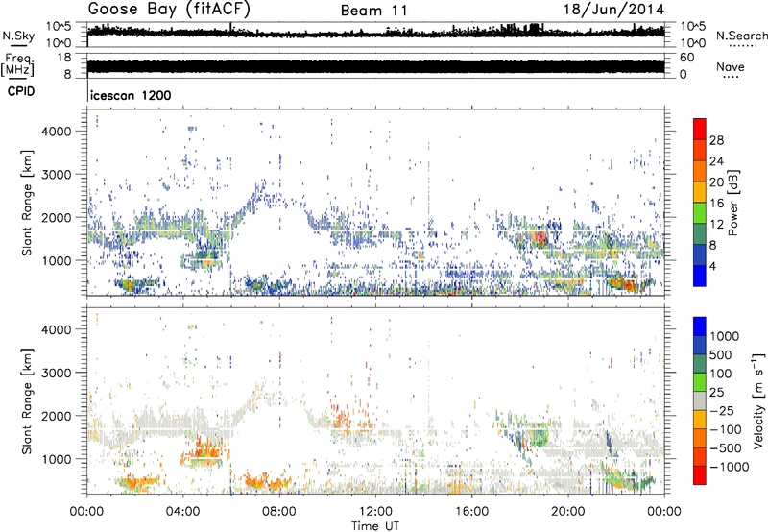Click the '28' power colorbar tick

[716, 140]
